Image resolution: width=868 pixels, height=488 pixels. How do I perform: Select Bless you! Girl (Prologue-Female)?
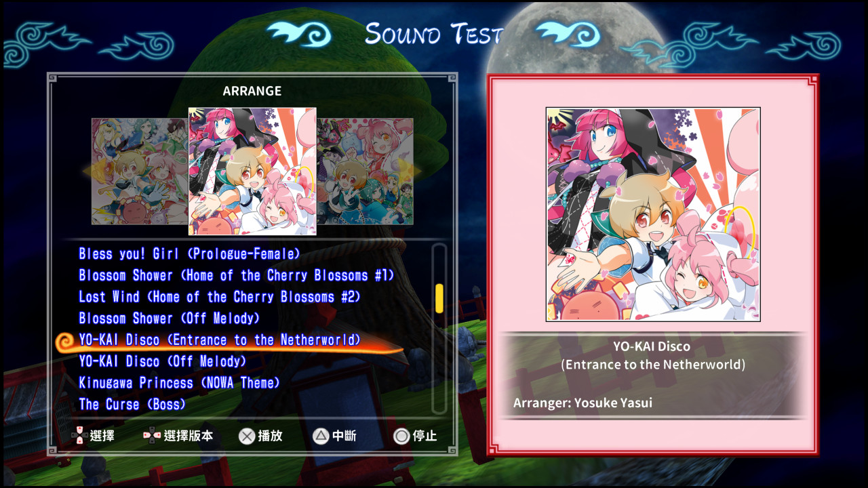coord(189,254)
